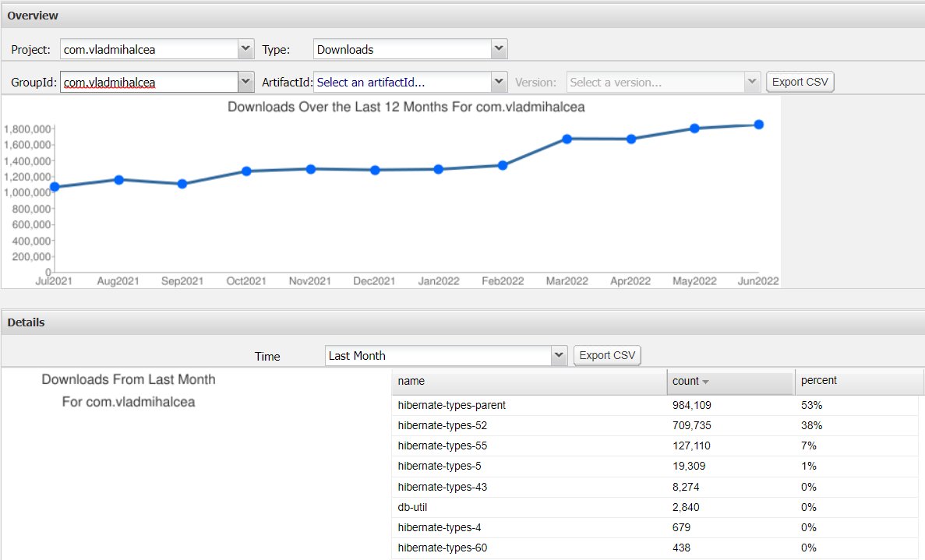Click the Select an artifactId field
Image resolution: width=925 pixels, height=560 pixels.
click(x=402, y=82)
